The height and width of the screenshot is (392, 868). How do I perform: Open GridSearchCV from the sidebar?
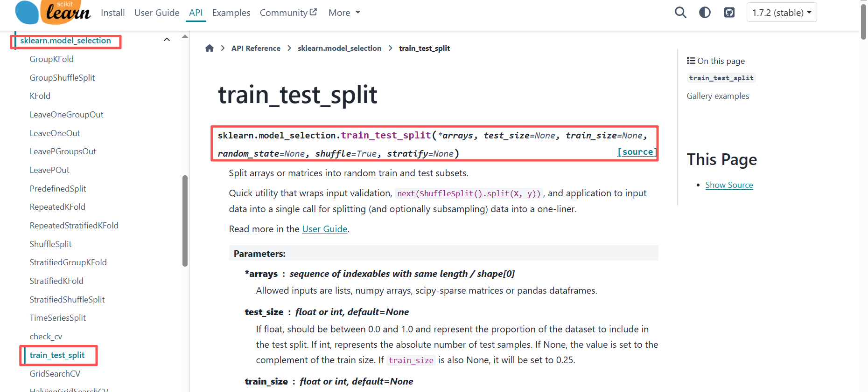pyautogui.click(x=55, y=374)
